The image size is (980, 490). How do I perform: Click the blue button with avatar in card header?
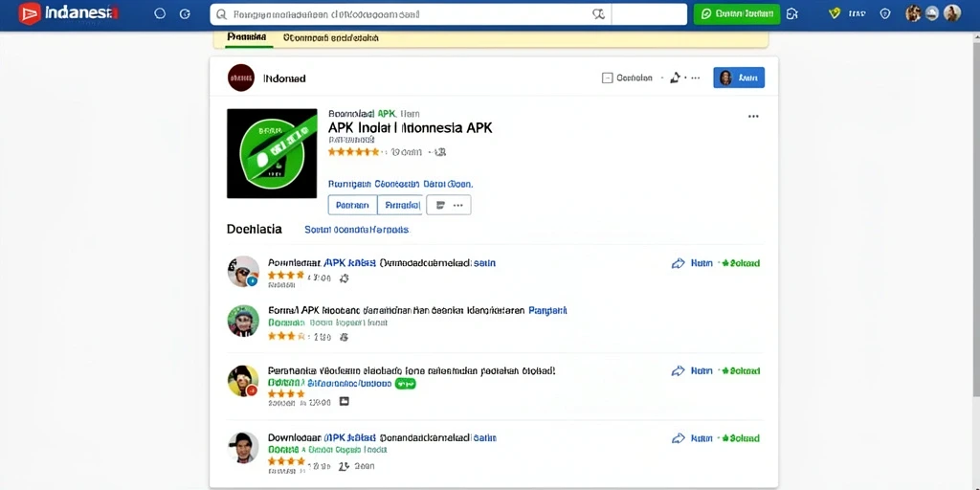(739, 78)
